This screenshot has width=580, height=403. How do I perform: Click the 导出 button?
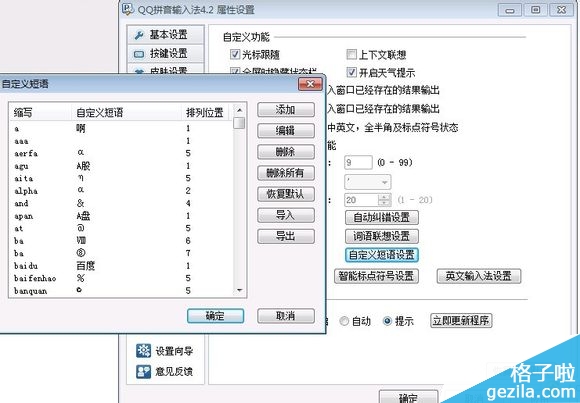pos(286,236)
